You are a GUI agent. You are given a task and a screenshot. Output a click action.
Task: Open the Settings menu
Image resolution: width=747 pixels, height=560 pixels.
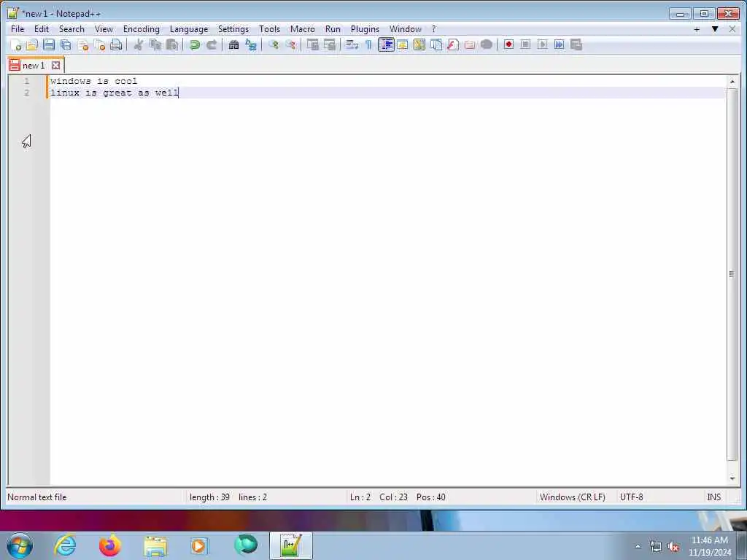click(233, 29)
